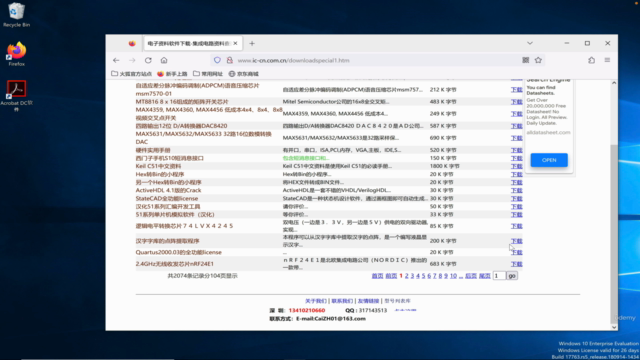Go to 前页 previous page link

[x=391, y=276]
